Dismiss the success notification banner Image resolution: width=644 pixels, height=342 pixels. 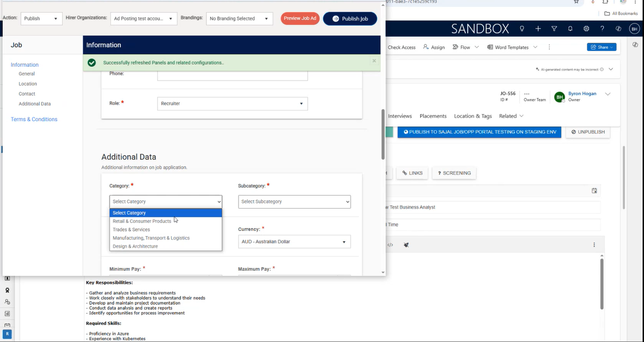(374, 61)
